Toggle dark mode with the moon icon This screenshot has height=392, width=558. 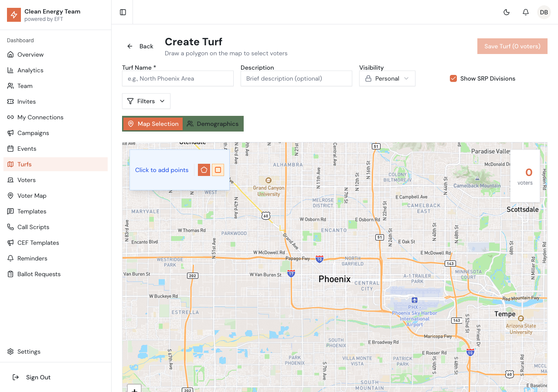pyautogui.click(x=507, y=12)
